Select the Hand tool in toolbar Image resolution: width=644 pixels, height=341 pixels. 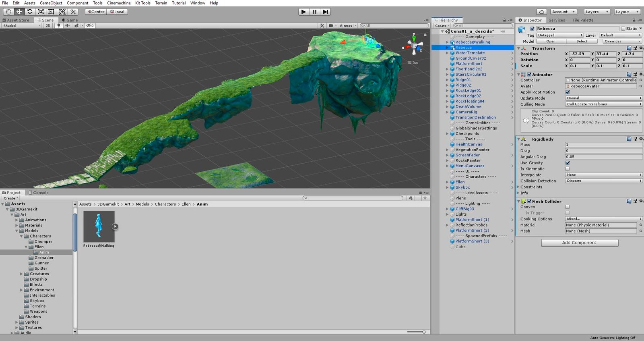(8, 12)
